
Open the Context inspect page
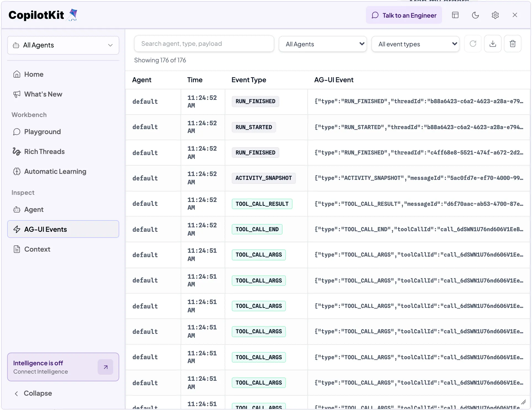coord(63,249)
